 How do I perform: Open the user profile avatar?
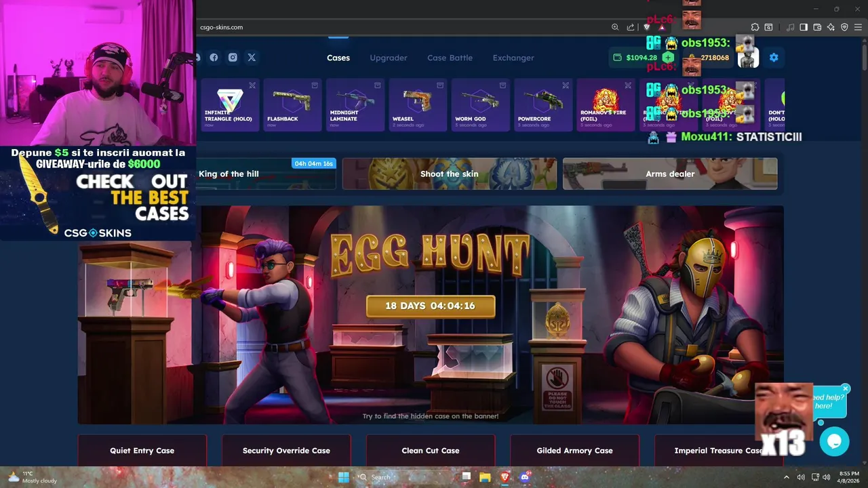[748, 58]
